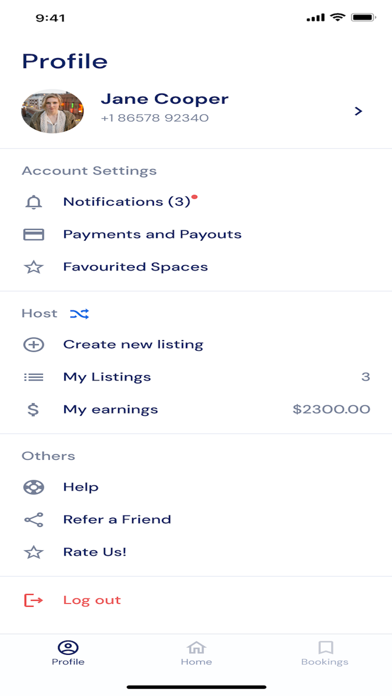Tap the dollar sign earnings icon
The width and height of the screenshot is (392, 696).
point(33,409)
